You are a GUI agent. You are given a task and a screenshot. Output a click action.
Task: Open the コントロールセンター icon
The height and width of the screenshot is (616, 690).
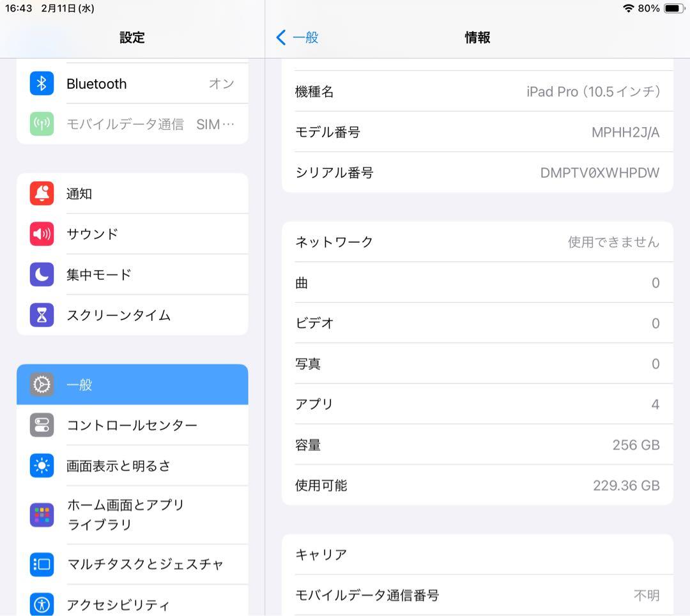pyautogui.click(x=41, y=425)
